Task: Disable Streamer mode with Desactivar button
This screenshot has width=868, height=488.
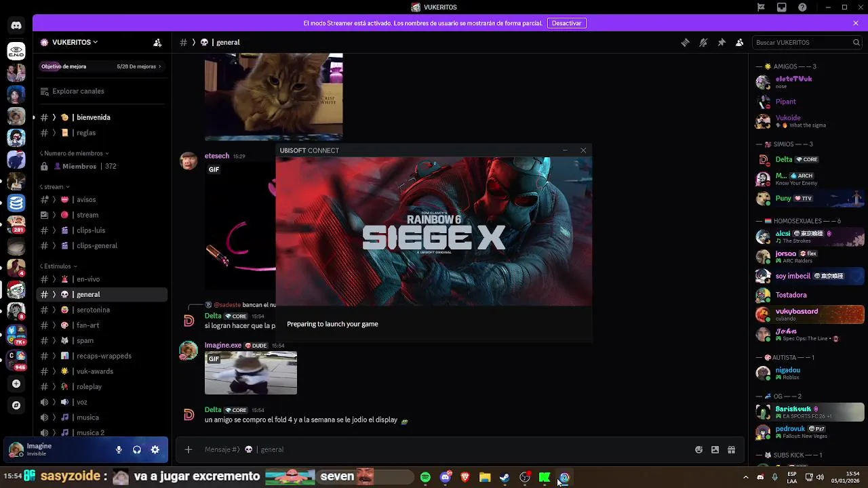Action: 566,23
